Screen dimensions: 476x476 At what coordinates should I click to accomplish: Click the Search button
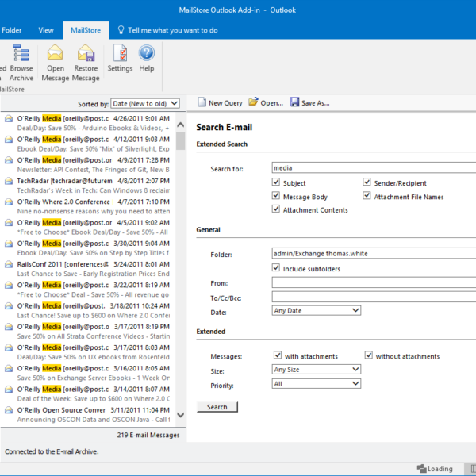pos(217,407)
